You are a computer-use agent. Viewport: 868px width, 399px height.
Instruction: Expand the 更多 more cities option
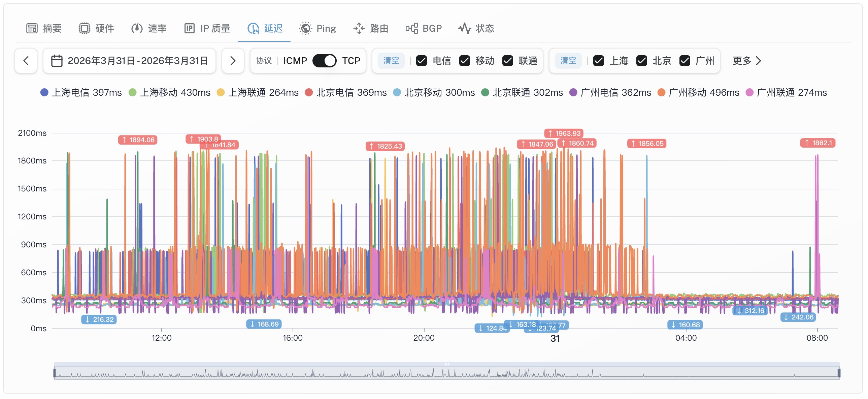click(x=747, y=61)
